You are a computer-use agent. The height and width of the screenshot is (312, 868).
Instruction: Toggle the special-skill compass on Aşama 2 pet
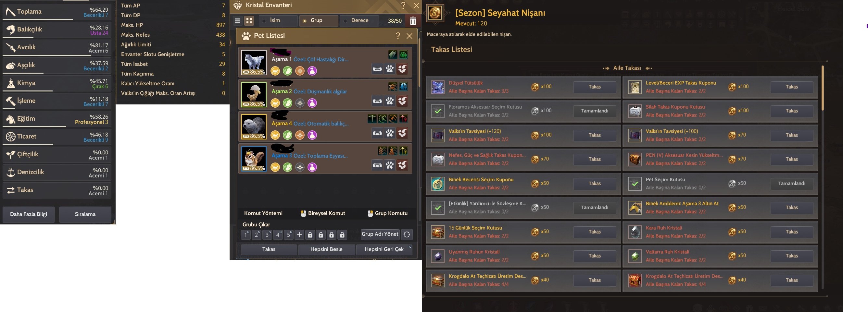coord(300,103)
